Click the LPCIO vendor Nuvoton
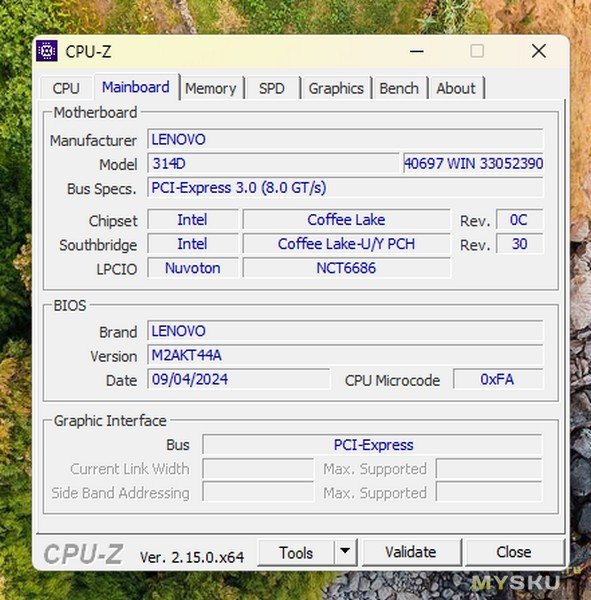This screenshot has width=591, height=600. point(193,268)
